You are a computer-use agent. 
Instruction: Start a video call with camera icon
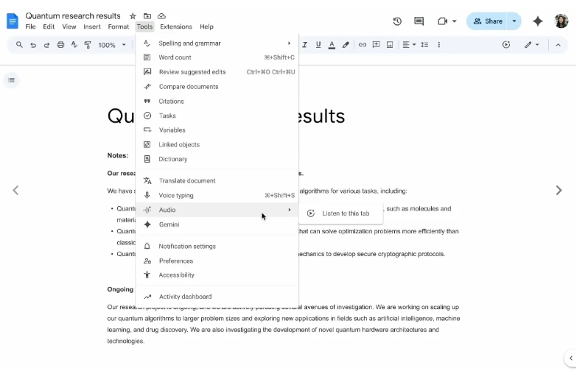tap(443, 21)
